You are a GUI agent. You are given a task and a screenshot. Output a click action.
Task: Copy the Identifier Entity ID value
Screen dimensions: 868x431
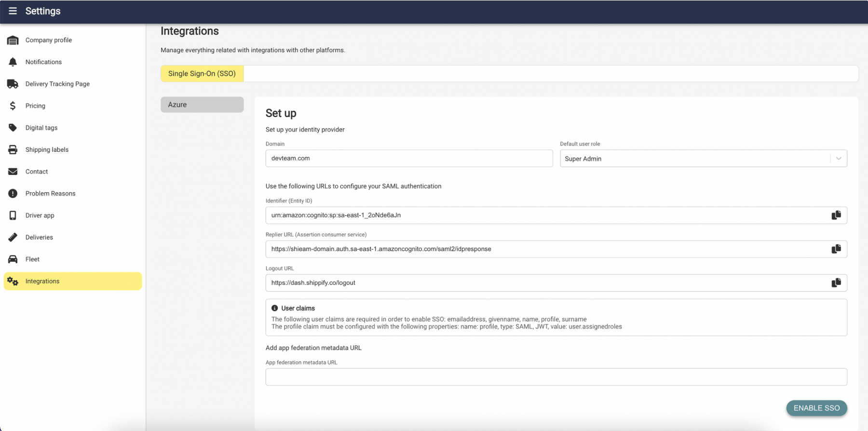point(836,215)
